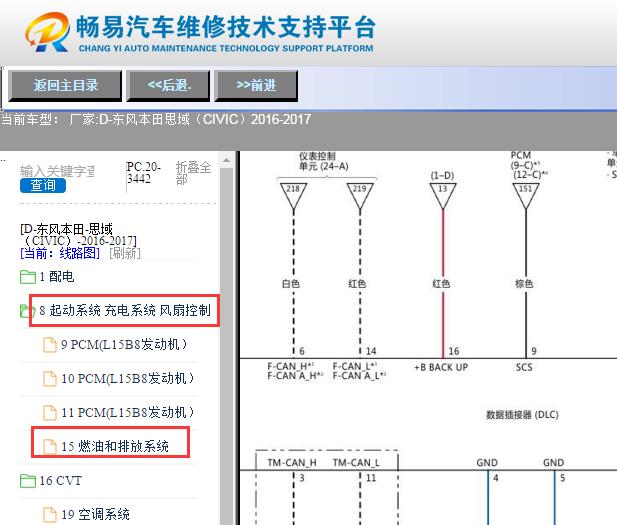Focus the 输入关键字 search field
The height and width of the screenshot is (525, 617).
(57, 171)
